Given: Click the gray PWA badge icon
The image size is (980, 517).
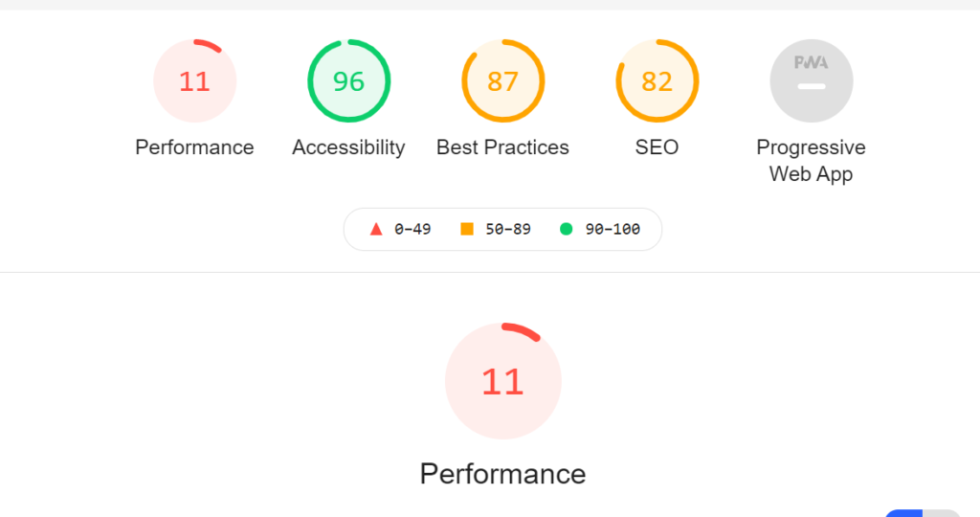Looking at the screenshot, I should [x=812, y=80].
